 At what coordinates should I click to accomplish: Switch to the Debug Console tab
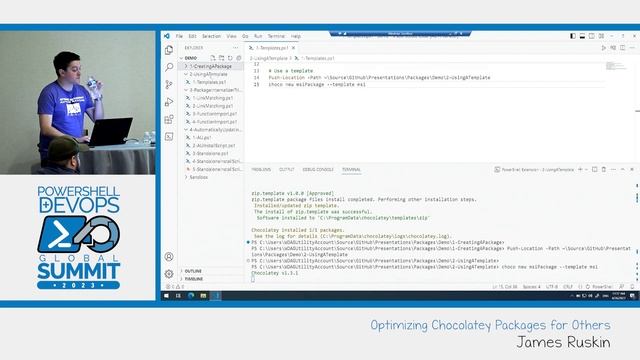pyautogui.click(x=318, y=169)
